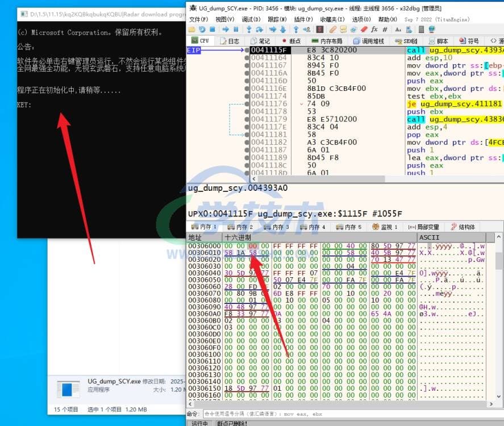Open the functions fx toolbar icon
This screenshot has width=504, height=426.
[374, 29]
